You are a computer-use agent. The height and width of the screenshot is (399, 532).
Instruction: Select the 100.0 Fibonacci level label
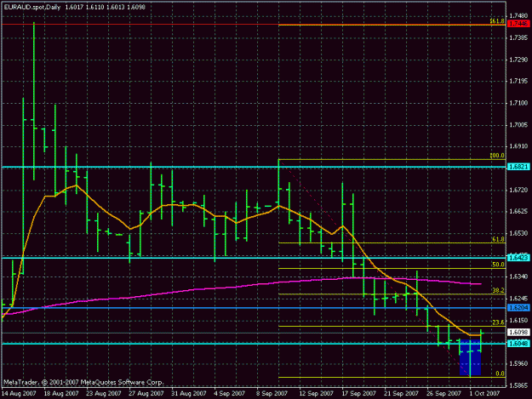point(497,156)
